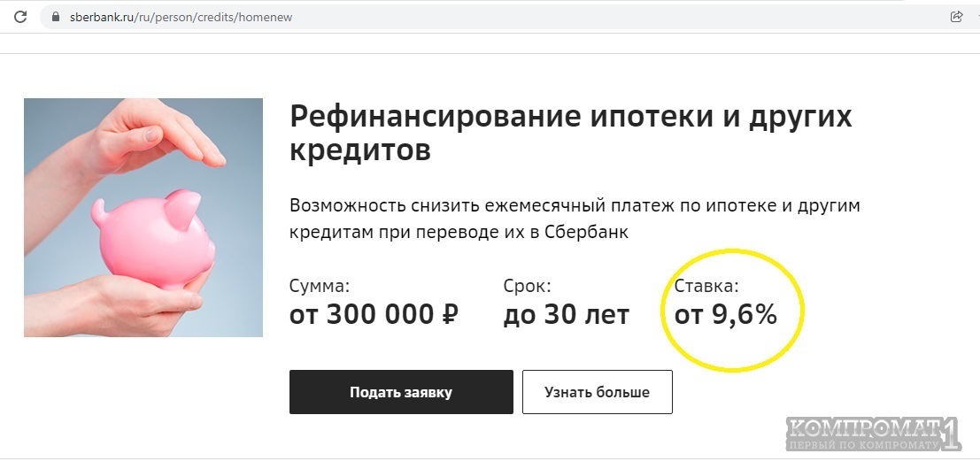Click the site security lock icon
Image resolution: width=980 pixels, height=469 pixels.
point(56,17)
